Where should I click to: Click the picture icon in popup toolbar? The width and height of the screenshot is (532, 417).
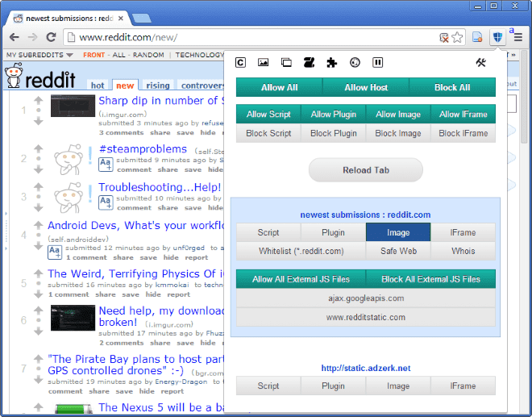(x=263, y=62)
